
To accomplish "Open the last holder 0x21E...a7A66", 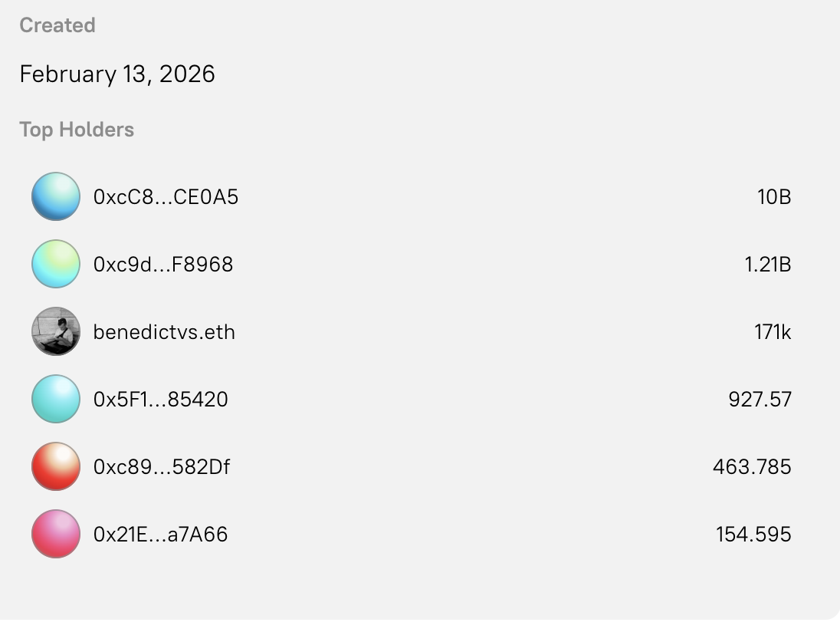I will (160, 534).
